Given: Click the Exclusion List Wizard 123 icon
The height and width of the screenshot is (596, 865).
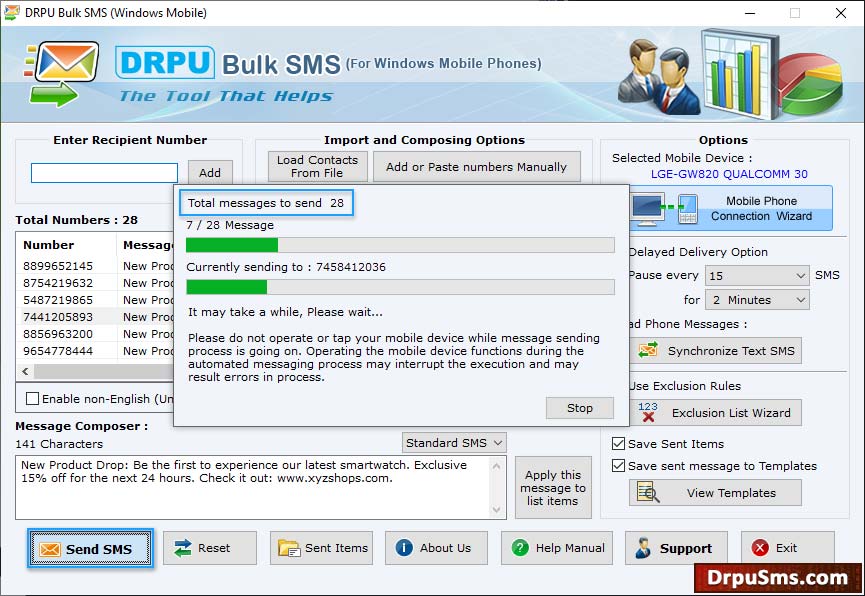Looking at the screenshot, I should point(648,412).
